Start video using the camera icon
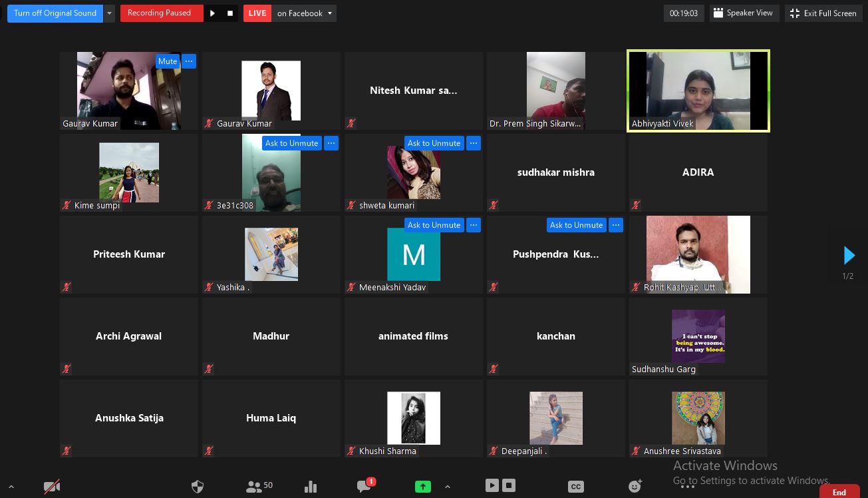Screen dimensions: 868x498 coord(52,487)
